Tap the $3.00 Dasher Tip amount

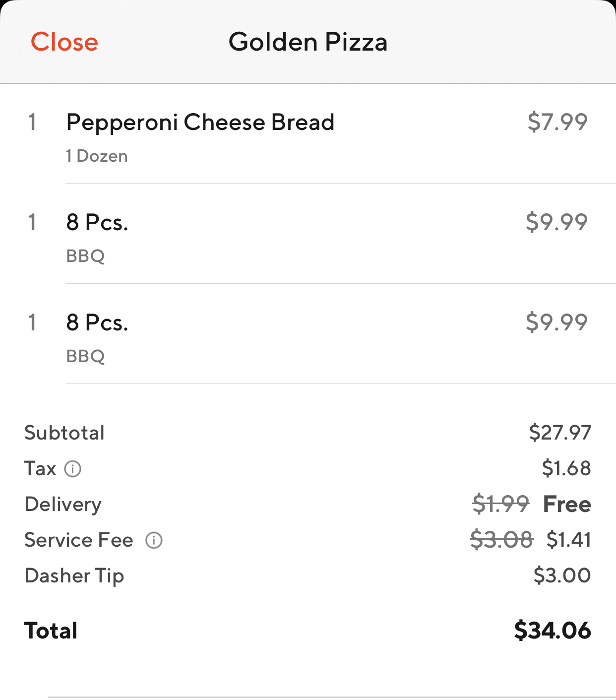point(562,575)
